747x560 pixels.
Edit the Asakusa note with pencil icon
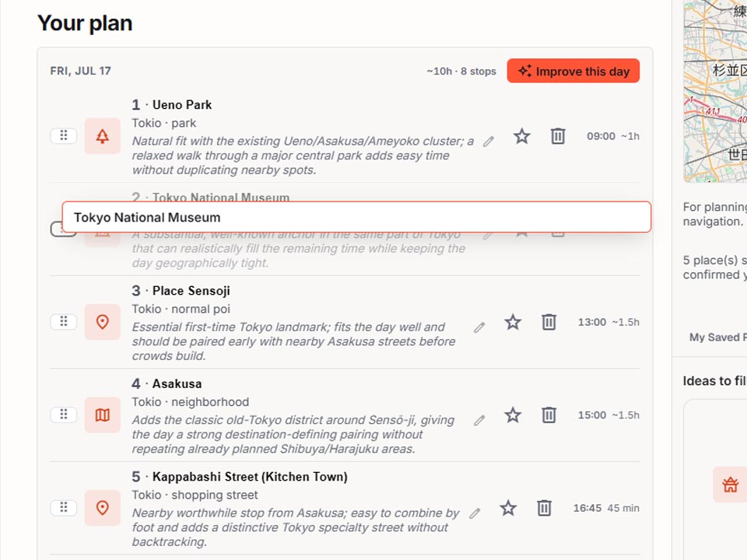pyautogui.click(x=479, y=420)
